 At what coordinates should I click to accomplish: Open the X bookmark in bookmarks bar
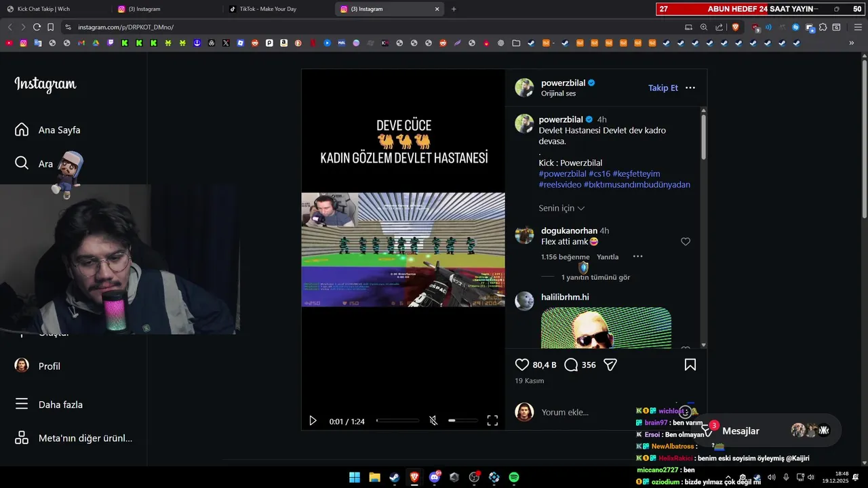point(226,43)
